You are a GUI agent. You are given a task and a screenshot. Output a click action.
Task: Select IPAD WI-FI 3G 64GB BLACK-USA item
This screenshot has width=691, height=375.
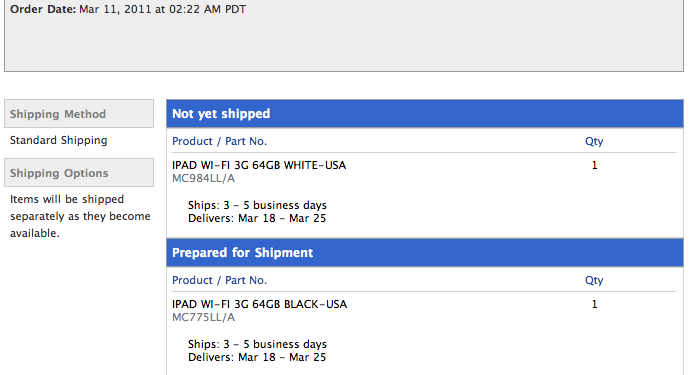(260, 304)
